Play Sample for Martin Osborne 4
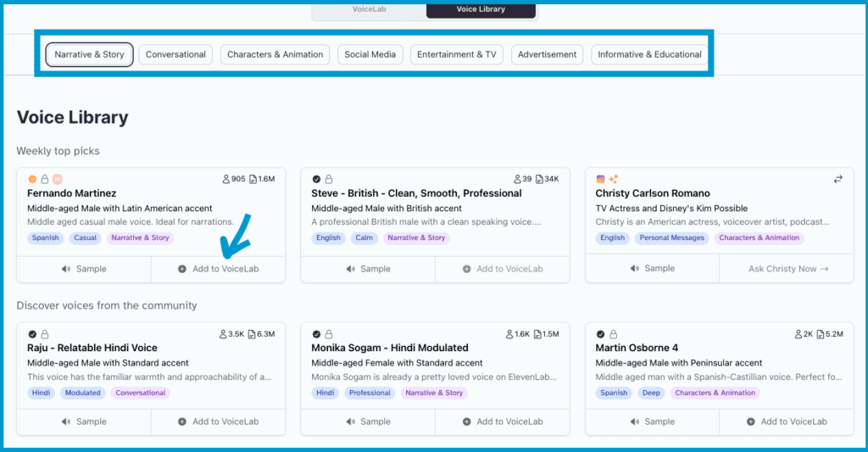 [x=652, y=421]
